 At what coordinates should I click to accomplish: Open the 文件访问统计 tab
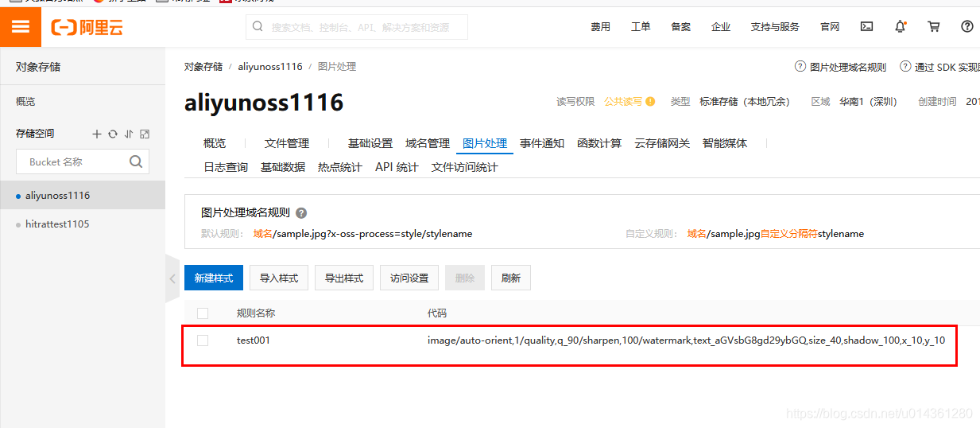tap(465, 167)
